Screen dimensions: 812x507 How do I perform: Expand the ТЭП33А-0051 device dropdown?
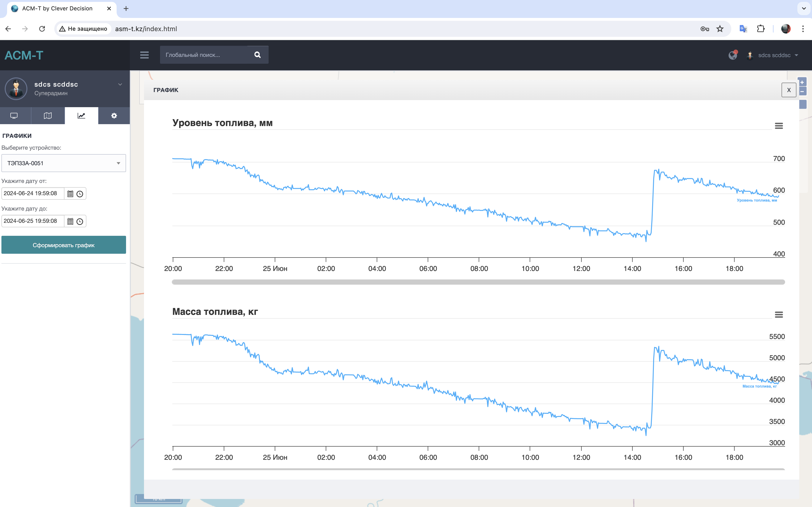[x=64, y=163]
